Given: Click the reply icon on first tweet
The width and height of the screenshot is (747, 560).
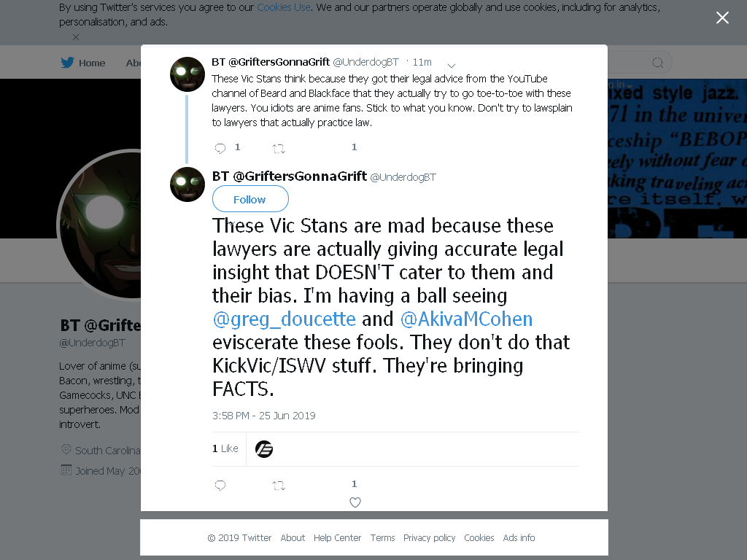Looking at the screenshot, I should tap(220, 149).
